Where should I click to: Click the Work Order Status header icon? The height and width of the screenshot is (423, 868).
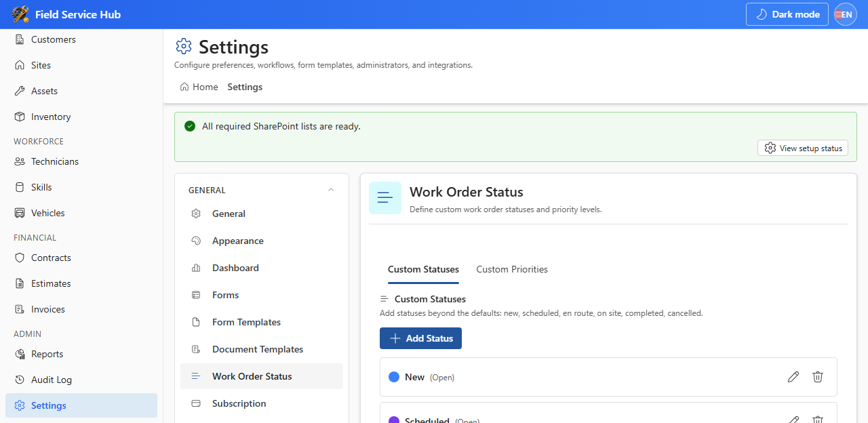click(x=385, y=198)
